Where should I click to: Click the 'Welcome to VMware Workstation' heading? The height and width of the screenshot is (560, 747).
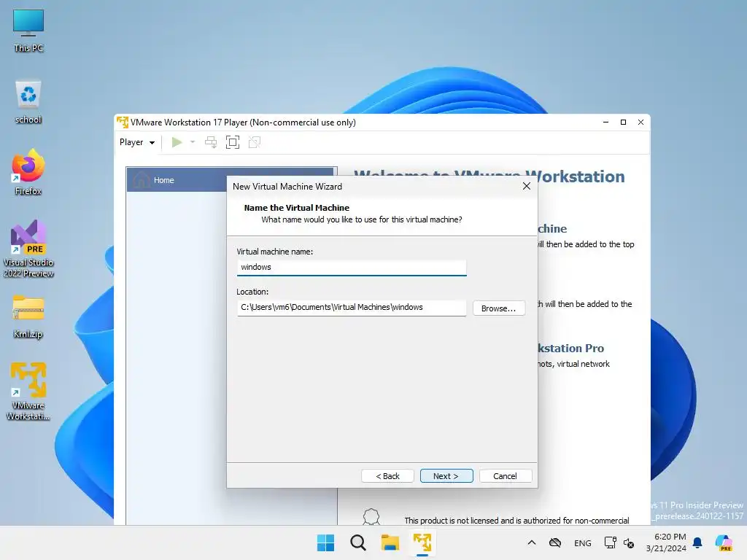(489, 176)
